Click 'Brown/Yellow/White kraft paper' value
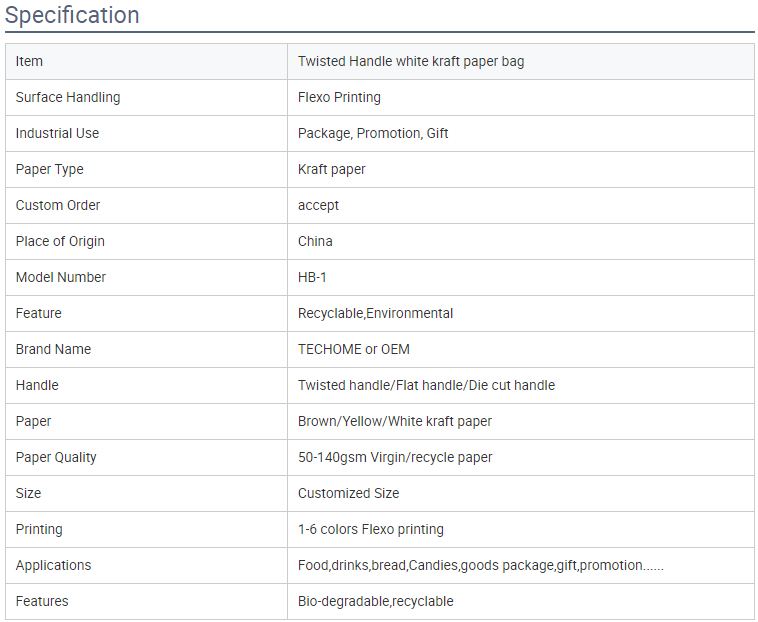Image resolution: width=758 pixels, height=622 pixels. (394, 421)
